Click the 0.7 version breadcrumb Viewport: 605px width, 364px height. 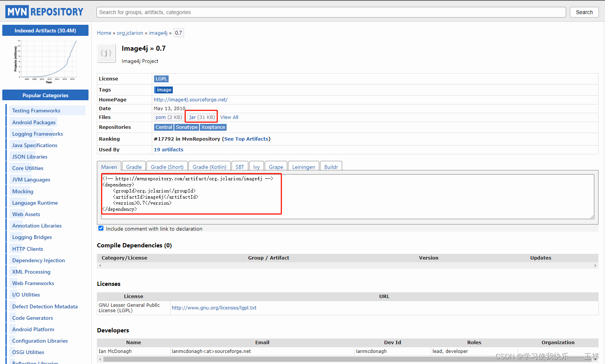[179, 33]
